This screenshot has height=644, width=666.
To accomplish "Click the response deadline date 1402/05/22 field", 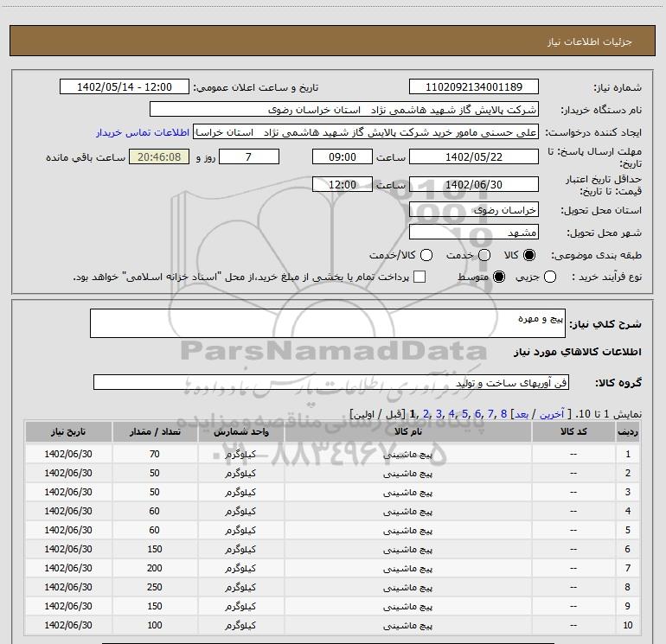I will point(474,156).
